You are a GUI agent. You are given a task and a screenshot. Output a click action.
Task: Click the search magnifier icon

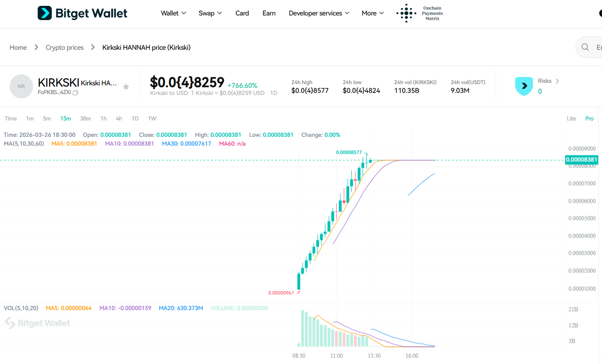tap(585, 47)
